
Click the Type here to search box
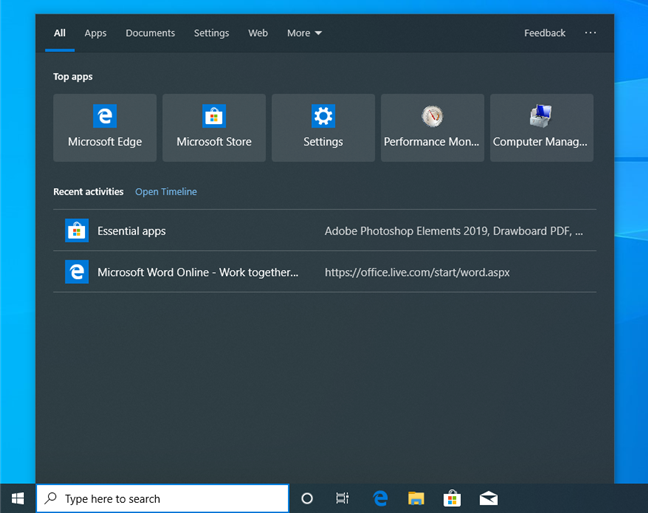(162, 499)
